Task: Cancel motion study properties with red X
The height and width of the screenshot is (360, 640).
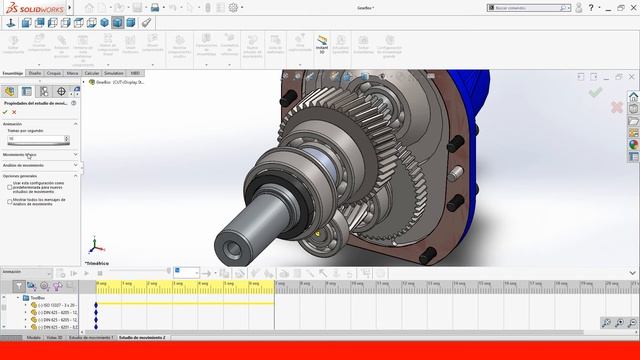Action: point(14,112)
